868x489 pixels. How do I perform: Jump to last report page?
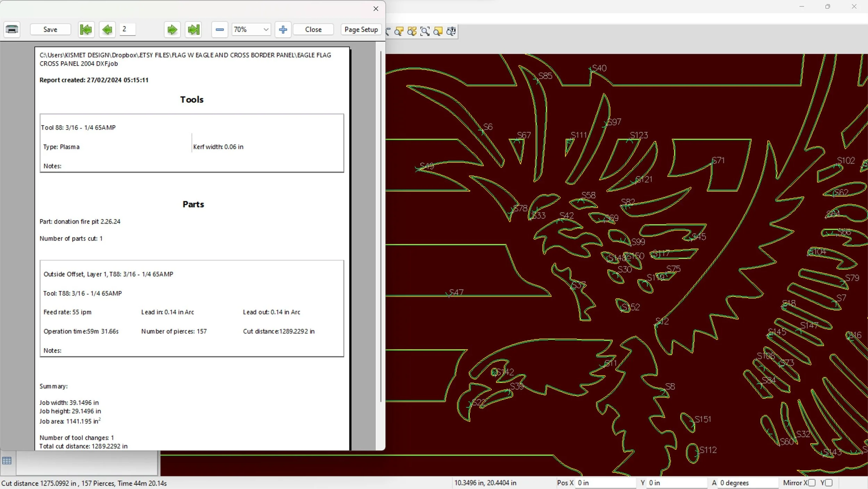tap(194, 30)
